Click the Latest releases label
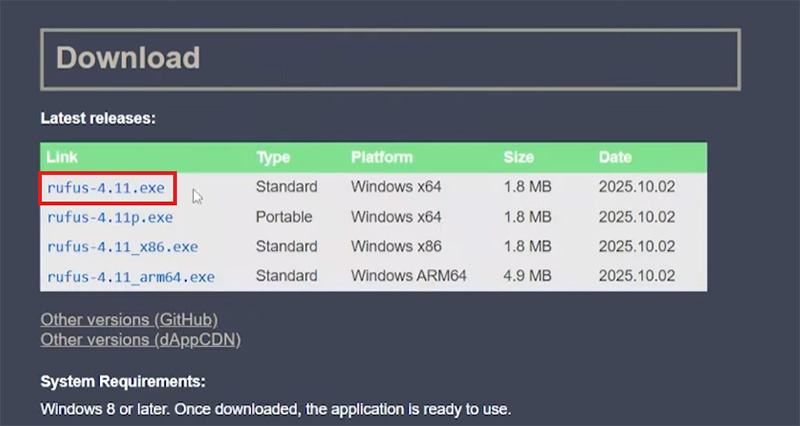 point(98,118)
